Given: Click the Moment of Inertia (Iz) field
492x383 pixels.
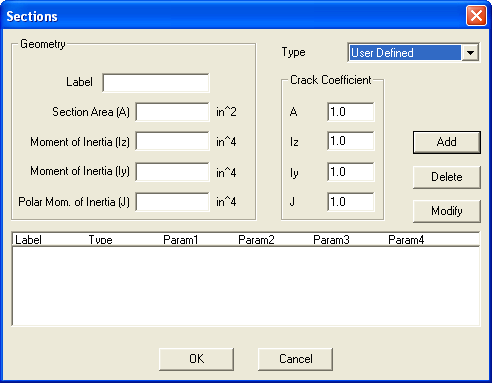Looking at the screenshot, I should pyautogui.click(x=172, y=142).
